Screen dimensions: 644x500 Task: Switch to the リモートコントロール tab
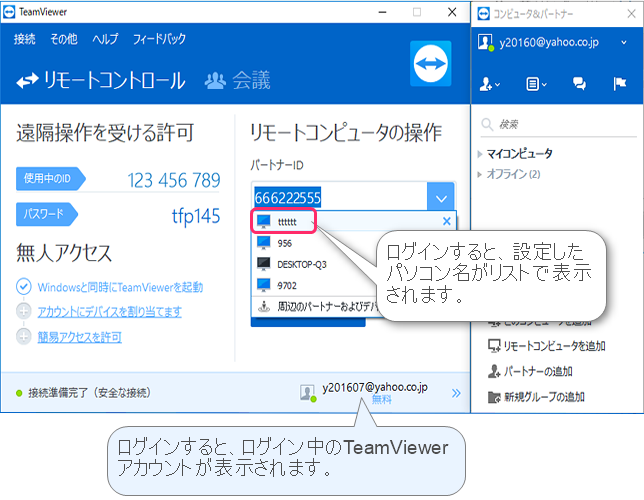[x=101, y=80]
